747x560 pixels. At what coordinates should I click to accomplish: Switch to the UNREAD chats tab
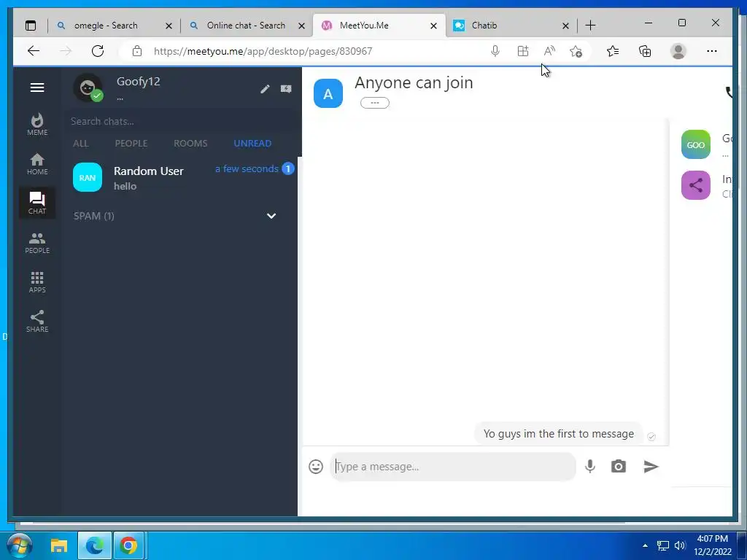252,144
